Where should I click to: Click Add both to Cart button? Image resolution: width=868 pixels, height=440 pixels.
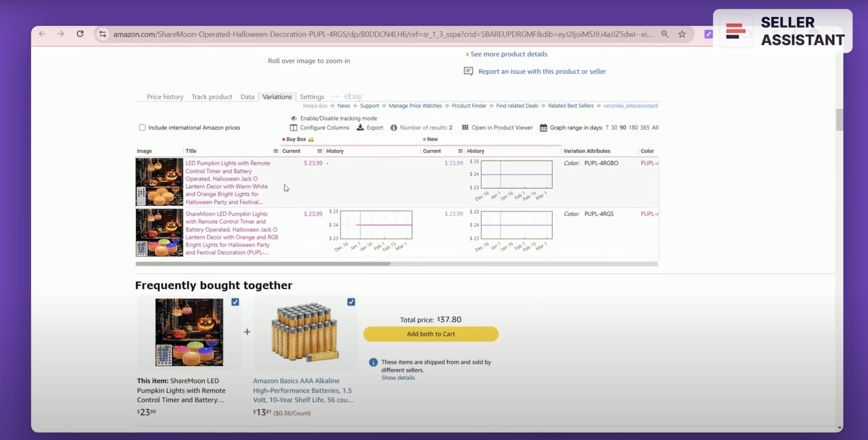tap(431, 334)
